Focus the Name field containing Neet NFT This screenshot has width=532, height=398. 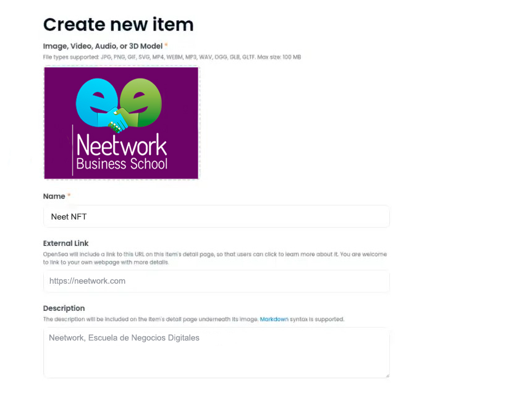216,217
